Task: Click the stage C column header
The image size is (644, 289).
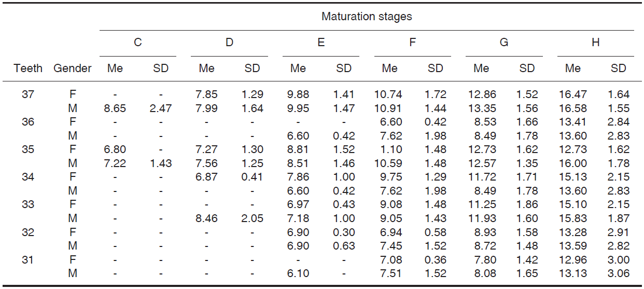Action: pyautogui.click(x=138, y=43)
